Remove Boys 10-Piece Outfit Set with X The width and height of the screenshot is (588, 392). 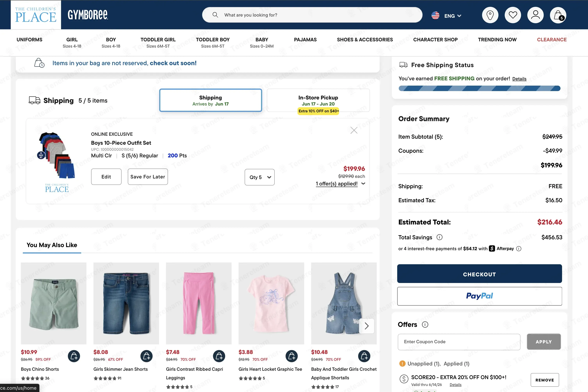(354, 130)
